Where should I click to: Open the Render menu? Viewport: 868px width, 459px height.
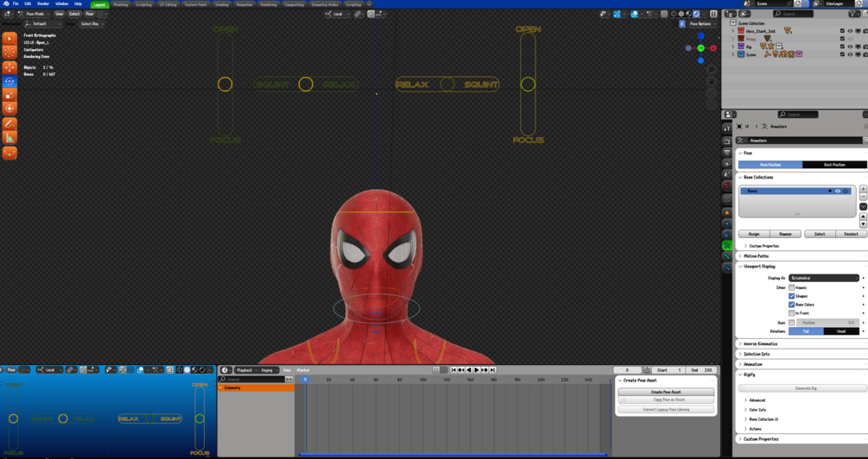[43, 3]
